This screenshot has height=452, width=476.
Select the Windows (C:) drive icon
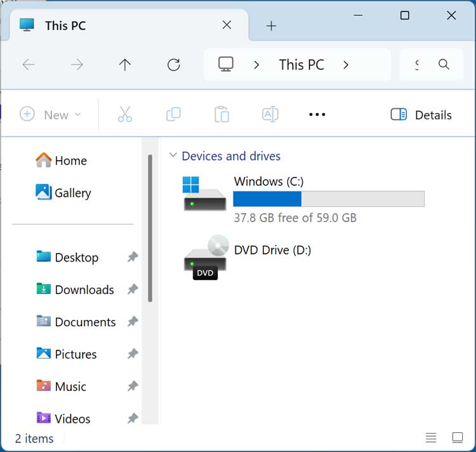(204, 194)
